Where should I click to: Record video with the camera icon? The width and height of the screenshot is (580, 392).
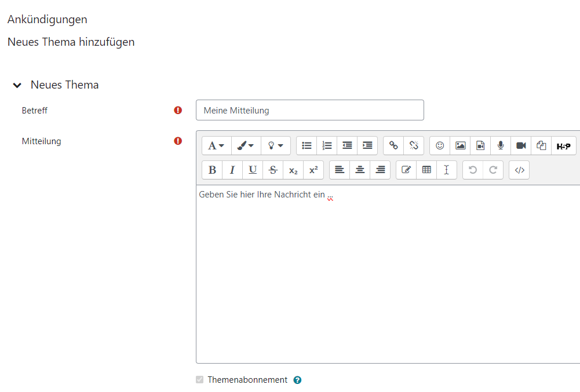click(x=521, y=146)
